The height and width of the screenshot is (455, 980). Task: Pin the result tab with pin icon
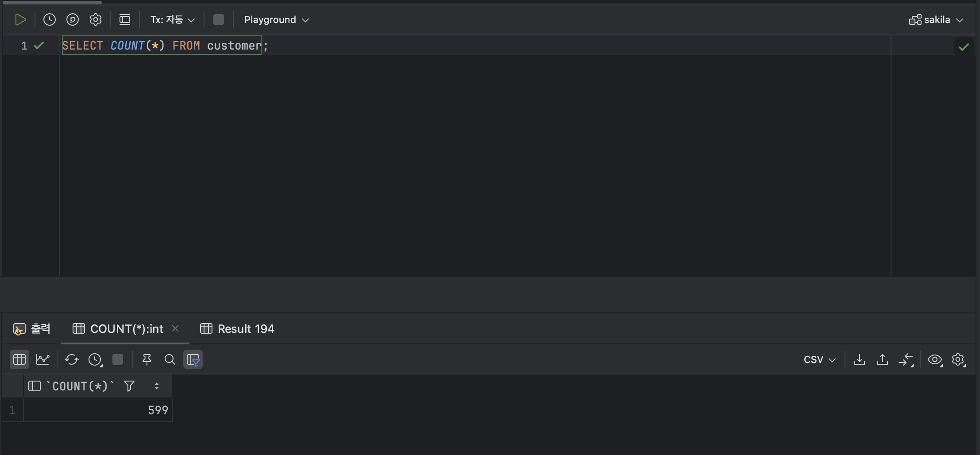pyautogui.click(x=147, y=359)
